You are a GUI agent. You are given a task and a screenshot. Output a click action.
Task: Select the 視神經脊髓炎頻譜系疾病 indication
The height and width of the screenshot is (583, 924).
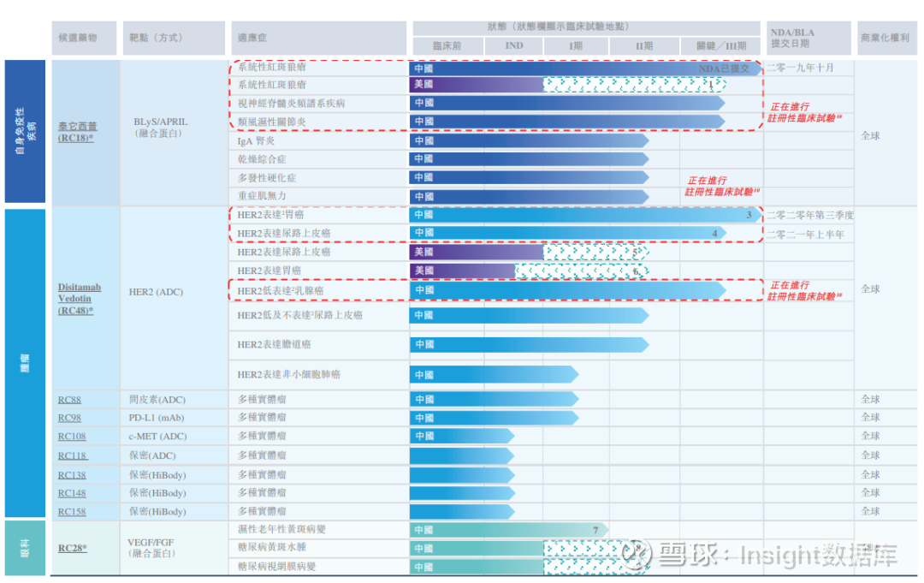(291, 104)
